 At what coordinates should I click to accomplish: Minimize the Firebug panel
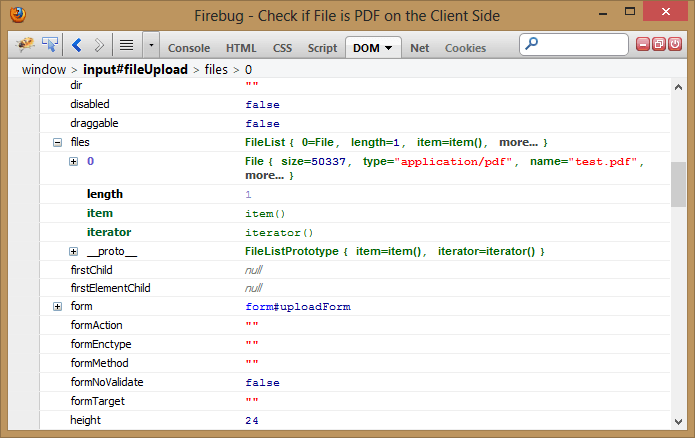click(643, 45)
